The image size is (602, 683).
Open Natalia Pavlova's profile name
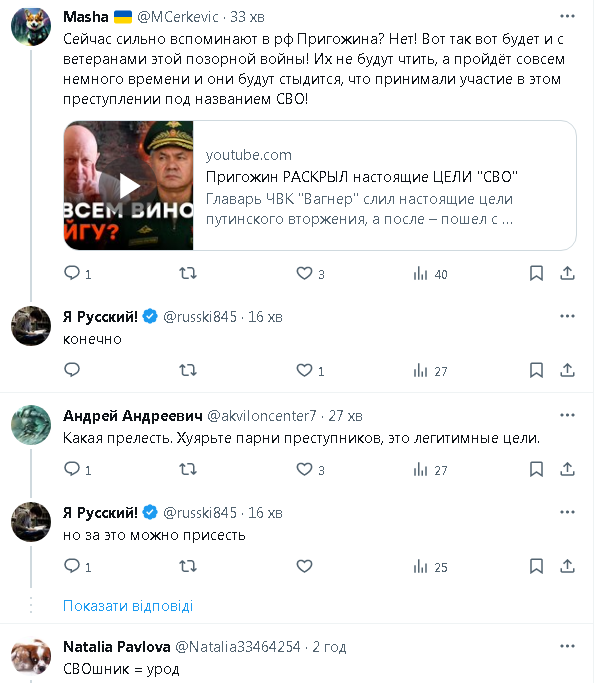(116, 646)
